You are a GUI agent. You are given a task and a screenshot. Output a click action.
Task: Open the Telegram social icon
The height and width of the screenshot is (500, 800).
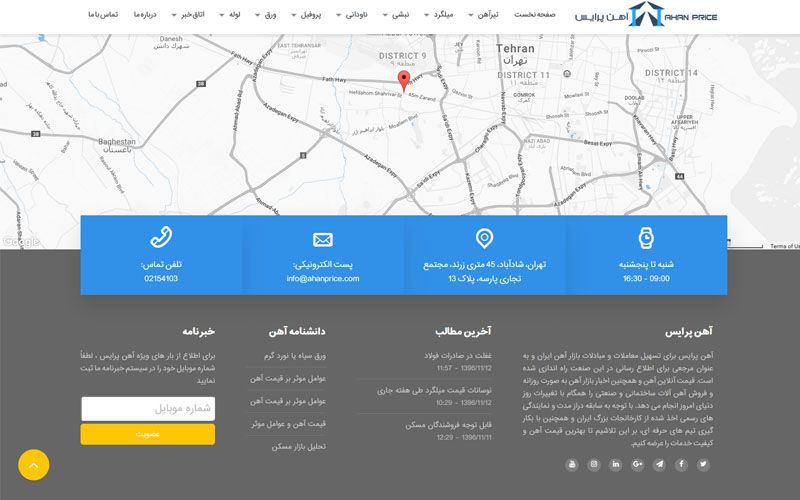(659, 464)
